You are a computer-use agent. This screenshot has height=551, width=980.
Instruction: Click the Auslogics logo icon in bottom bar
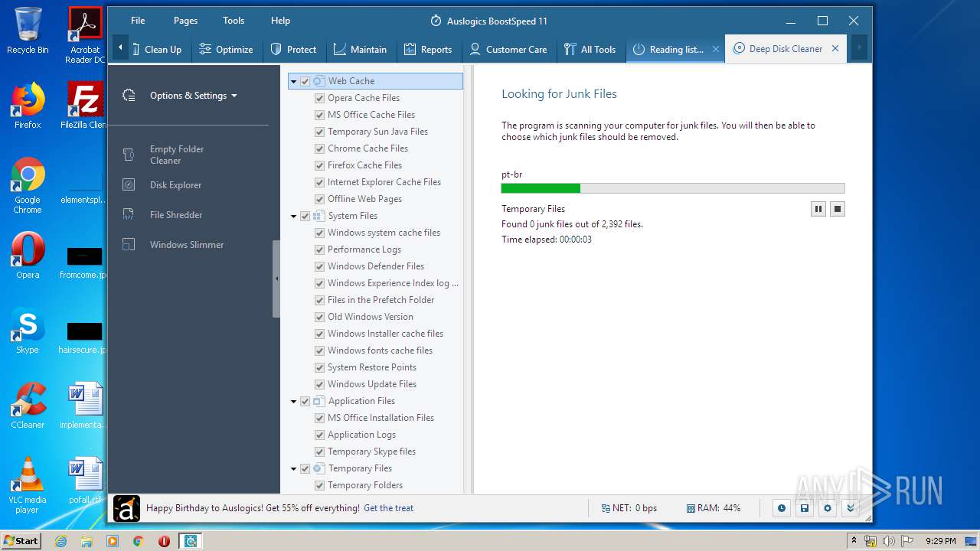[126, 508]
